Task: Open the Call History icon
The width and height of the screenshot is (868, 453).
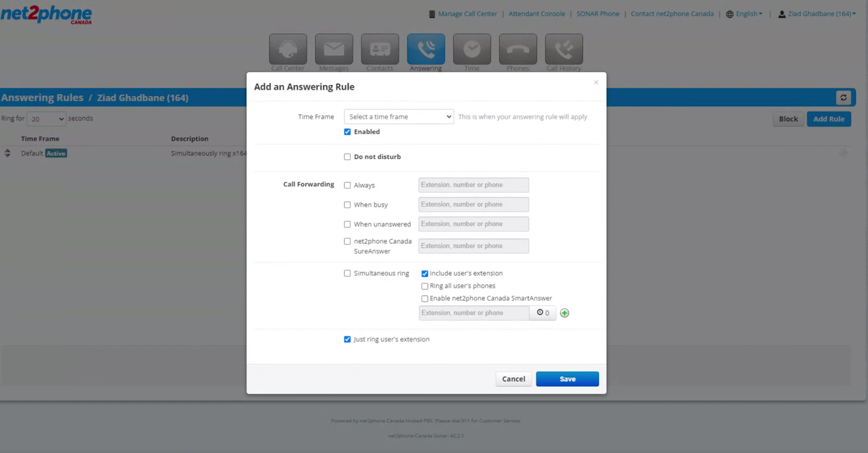Action: pyautogui.click(x=564, y=49)
